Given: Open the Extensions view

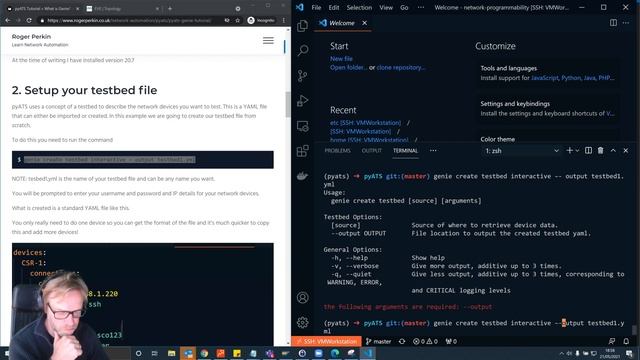Looking at the screenshot, I should pos(302,151).
